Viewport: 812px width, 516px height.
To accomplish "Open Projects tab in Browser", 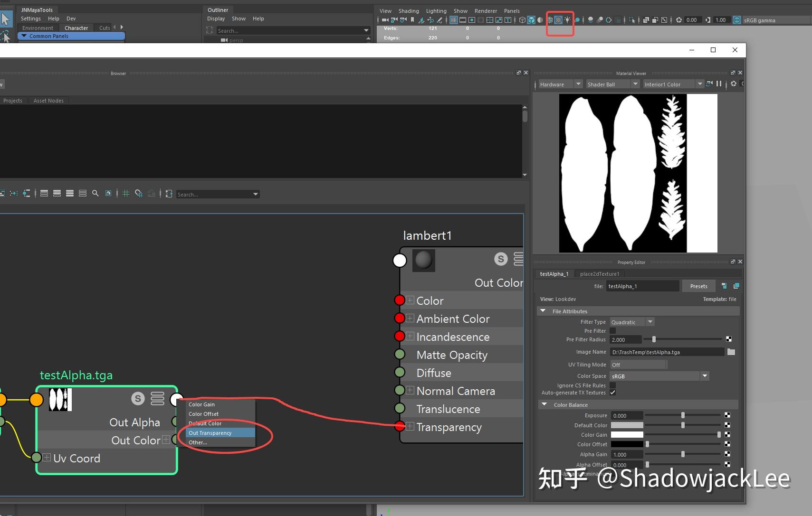I will (13, 101).
